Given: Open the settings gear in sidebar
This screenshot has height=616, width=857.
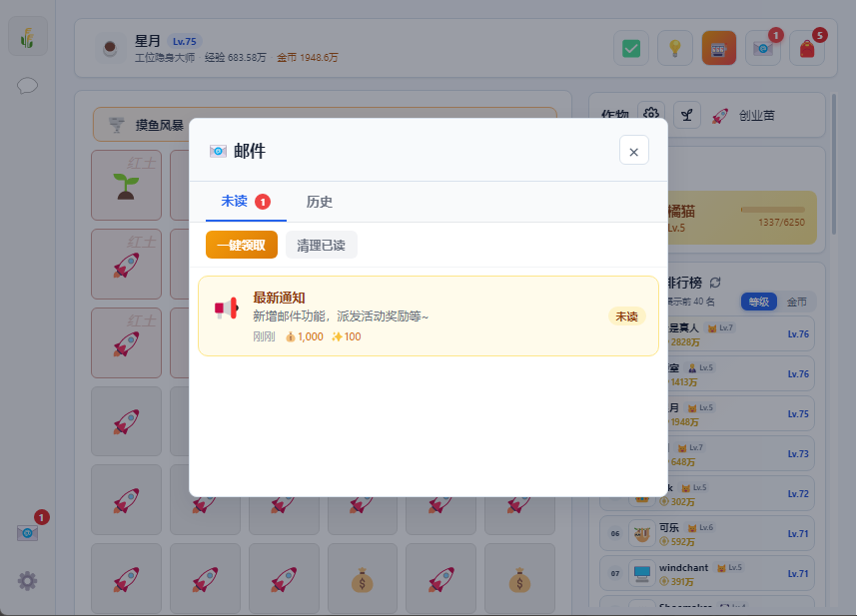Looking at the screenshot, I should click(x=27, y=580).
